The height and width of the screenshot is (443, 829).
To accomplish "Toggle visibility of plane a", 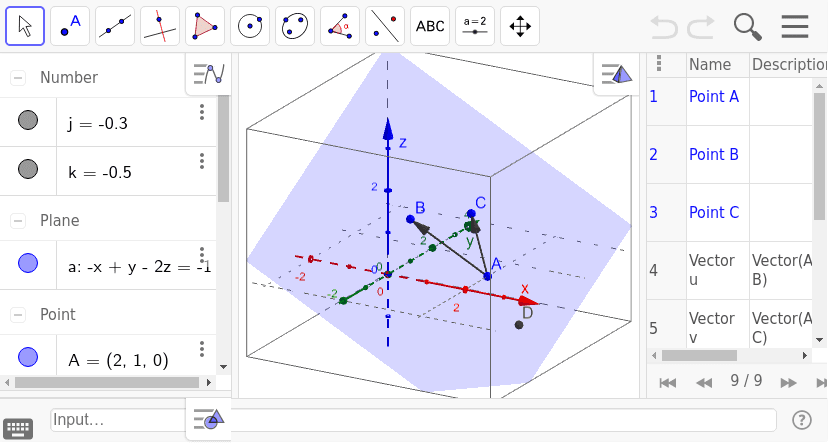I will click(28, 263).
